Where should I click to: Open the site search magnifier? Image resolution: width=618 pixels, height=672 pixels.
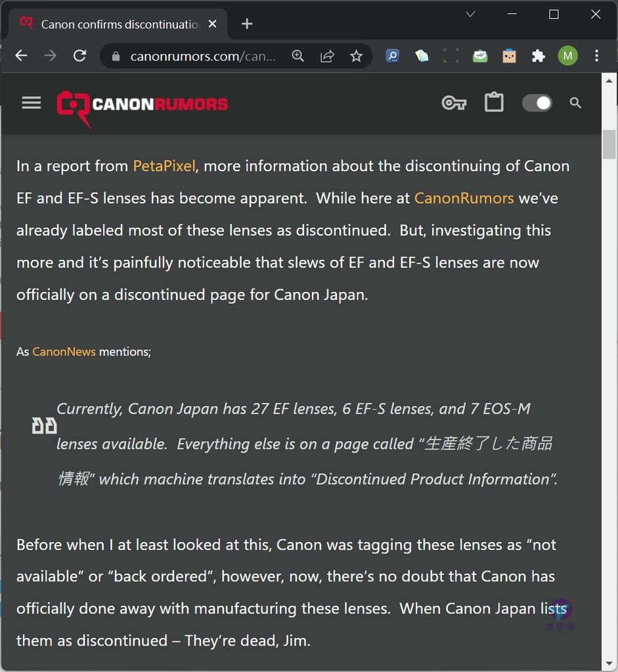coord(575,103)
